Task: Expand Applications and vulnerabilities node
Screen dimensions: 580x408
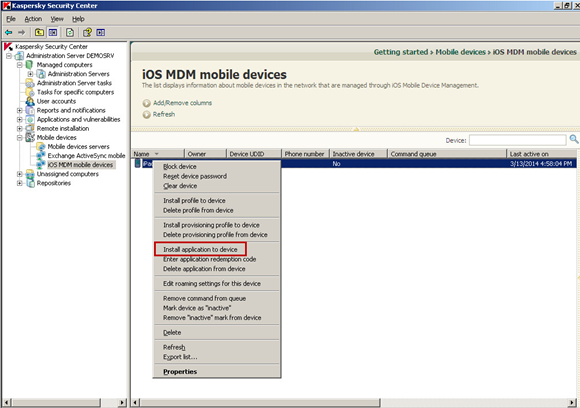Action: [20, 119]
